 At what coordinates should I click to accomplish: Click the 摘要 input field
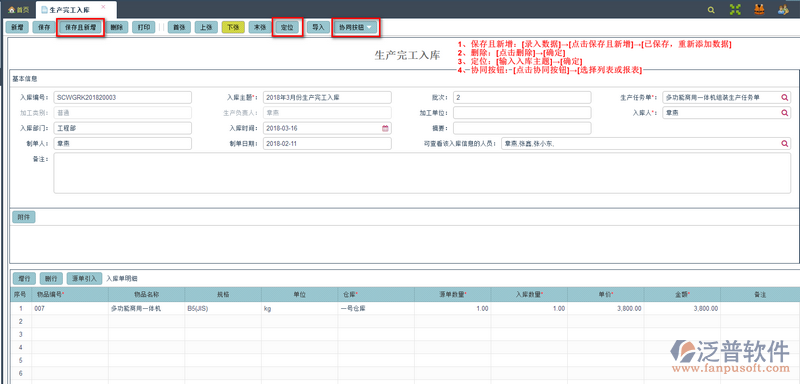click(522, 128)
